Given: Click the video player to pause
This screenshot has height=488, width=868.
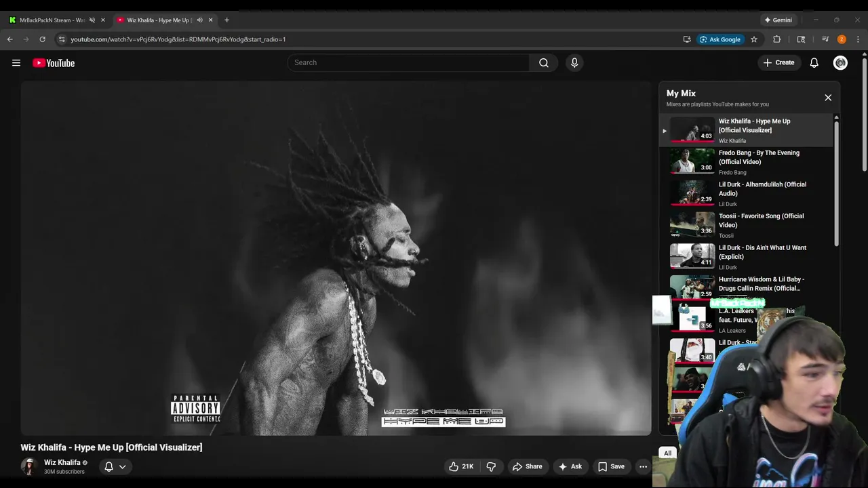Looking at the screenshot, I should 336,258.
